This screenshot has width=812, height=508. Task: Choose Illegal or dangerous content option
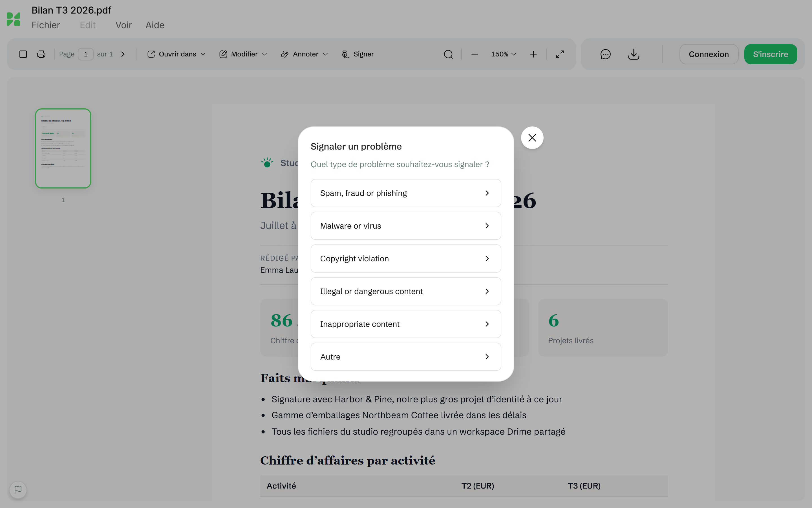coord(406,291)
